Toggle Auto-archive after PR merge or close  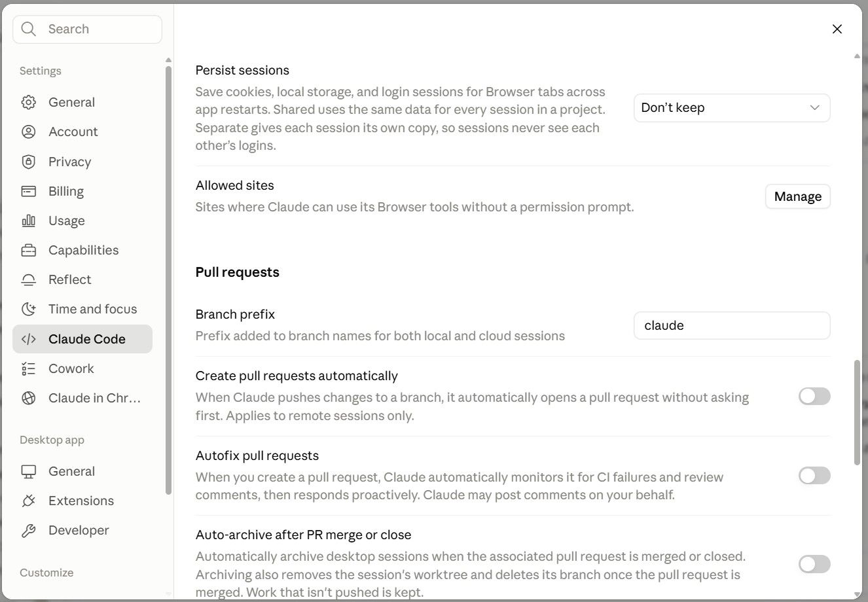(x=814, y=564)
